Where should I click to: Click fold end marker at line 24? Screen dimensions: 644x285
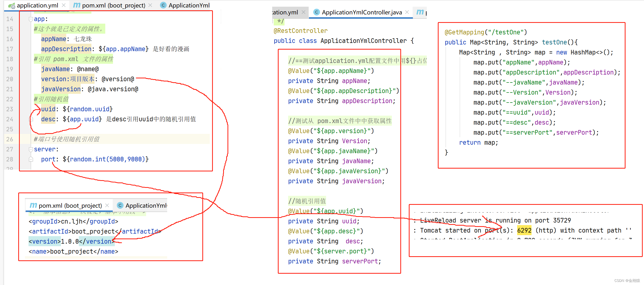coord(31,119)
